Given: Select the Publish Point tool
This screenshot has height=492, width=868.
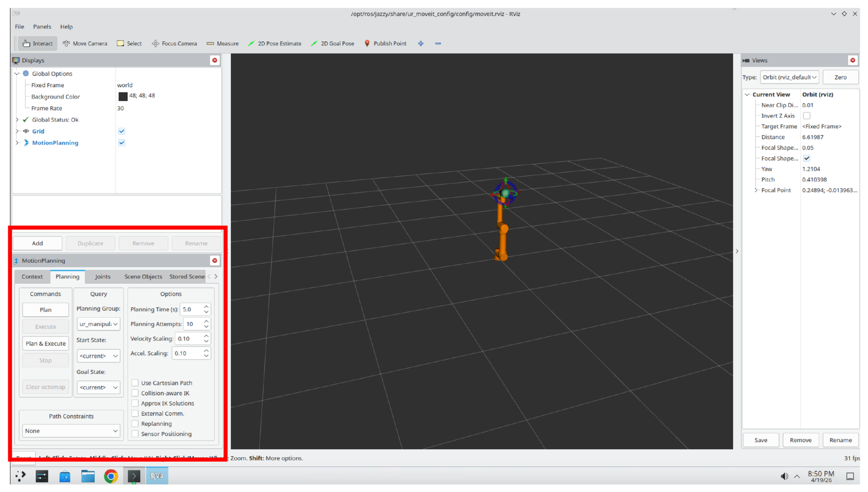Looking at the screenshot, I should [x=385, y=43].
